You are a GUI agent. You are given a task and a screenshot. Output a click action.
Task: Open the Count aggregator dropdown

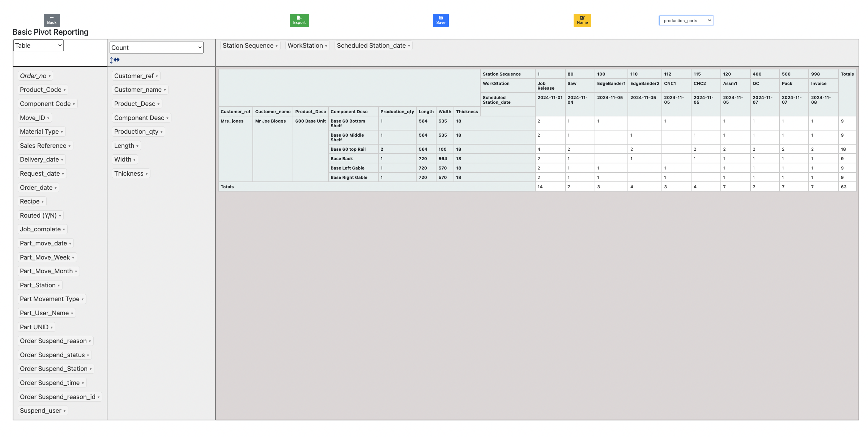[156, 48]
